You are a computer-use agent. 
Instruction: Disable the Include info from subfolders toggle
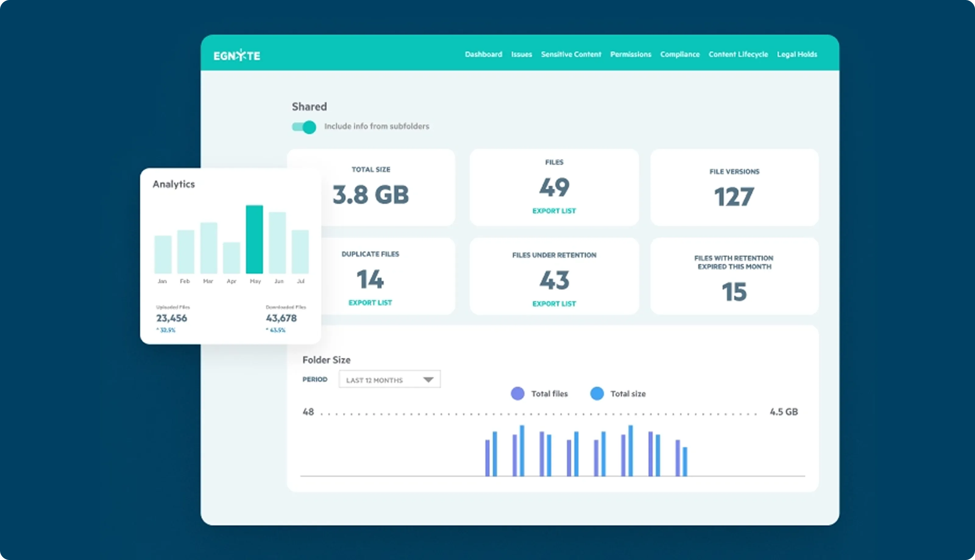click(x=304, y=127)
